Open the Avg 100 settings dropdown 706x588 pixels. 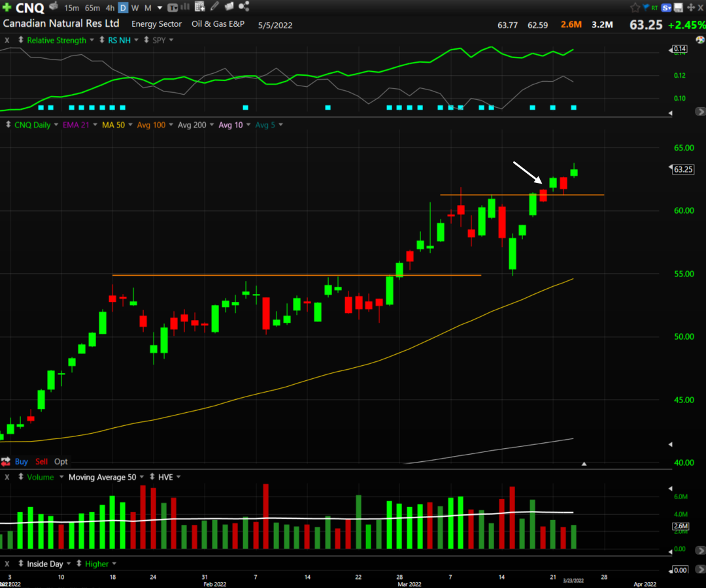pyautogui.click(x=171, y=125)
